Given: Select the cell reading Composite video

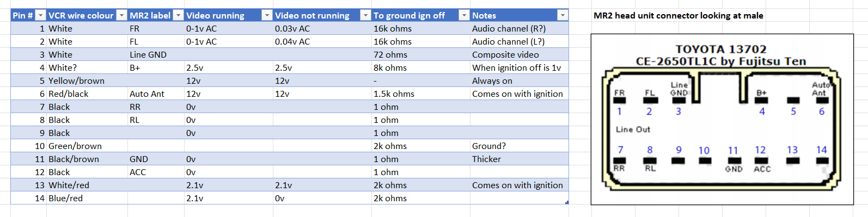Looking at the screenshot, I should (x=519, y=54).
